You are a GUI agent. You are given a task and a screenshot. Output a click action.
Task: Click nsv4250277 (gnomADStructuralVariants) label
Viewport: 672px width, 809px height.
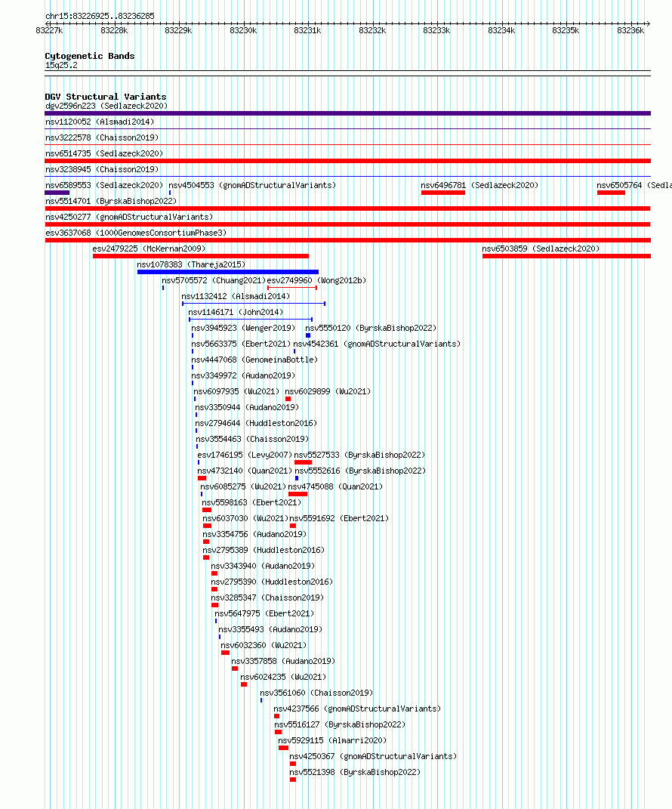coord(129,218)
